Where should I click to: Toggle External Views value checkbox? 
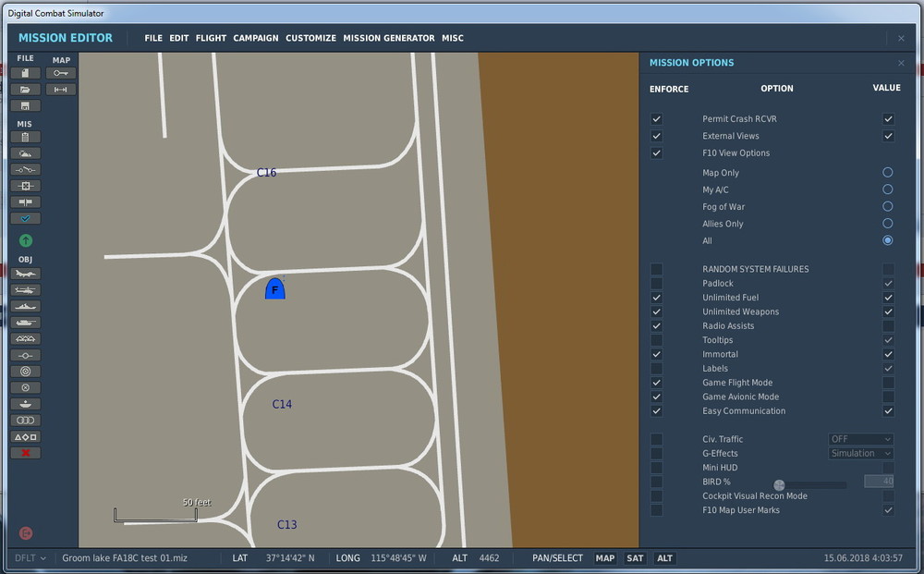888,136
